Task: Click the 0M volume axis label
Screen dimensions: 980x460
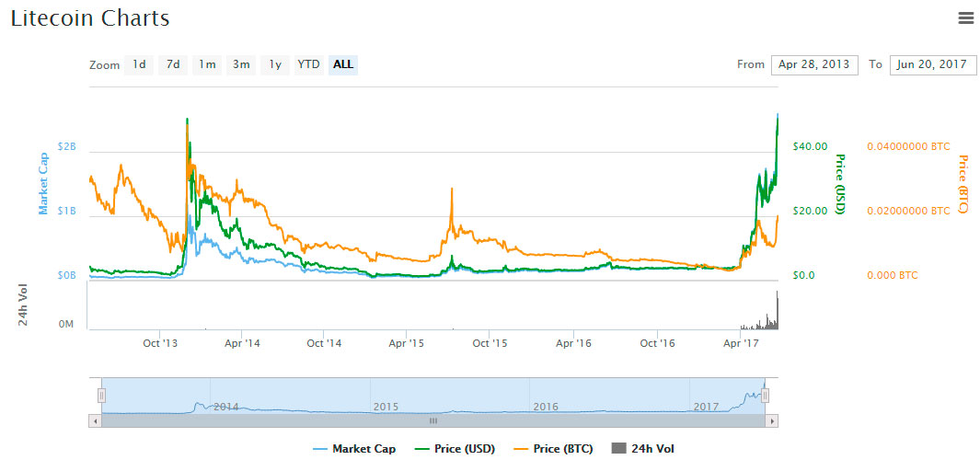Action: pyautogui.click(x=66, y=325)
